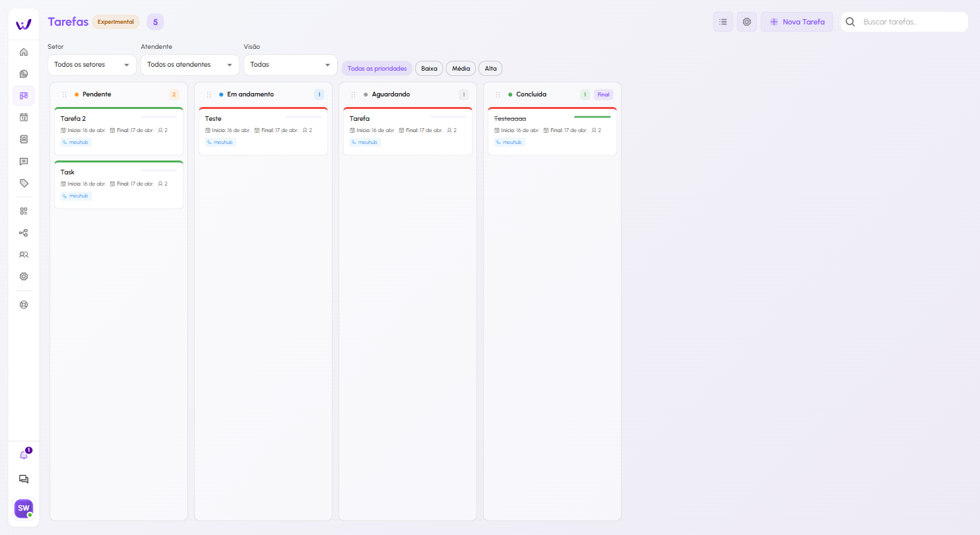Click the Testeaaaa card's green progress bar

tap(592, 117)
